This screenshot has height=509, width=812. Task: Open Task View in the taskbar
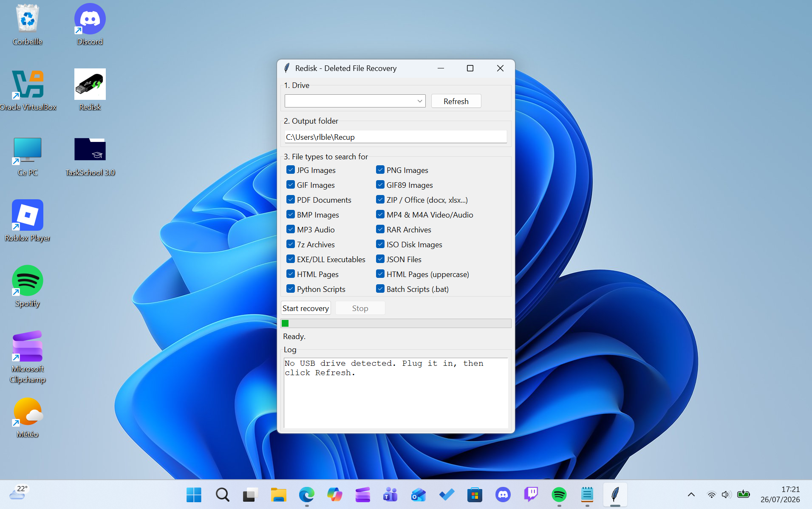[250, 495]
